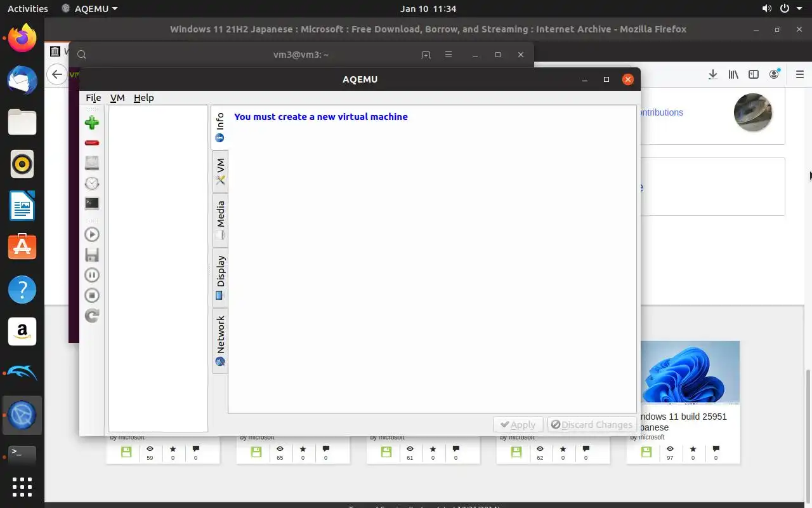Click the terminal window search icon
Image resolution: width=812 pixels, height=508 pixels.
pos(81,55)
